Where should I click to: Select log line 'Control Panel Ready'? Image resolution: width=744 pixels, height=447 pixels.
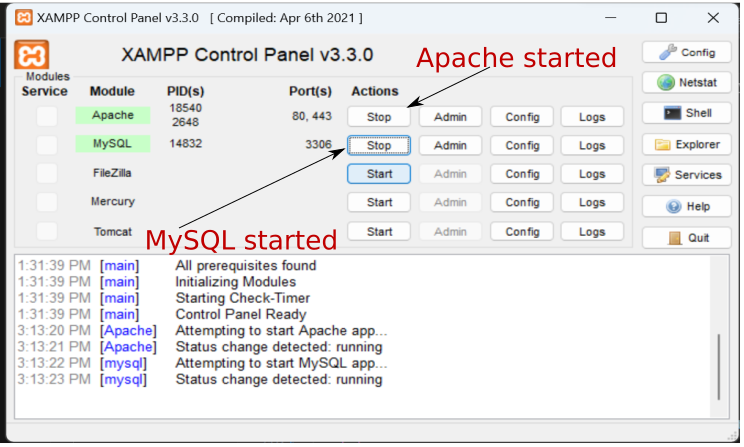point(241,314)
